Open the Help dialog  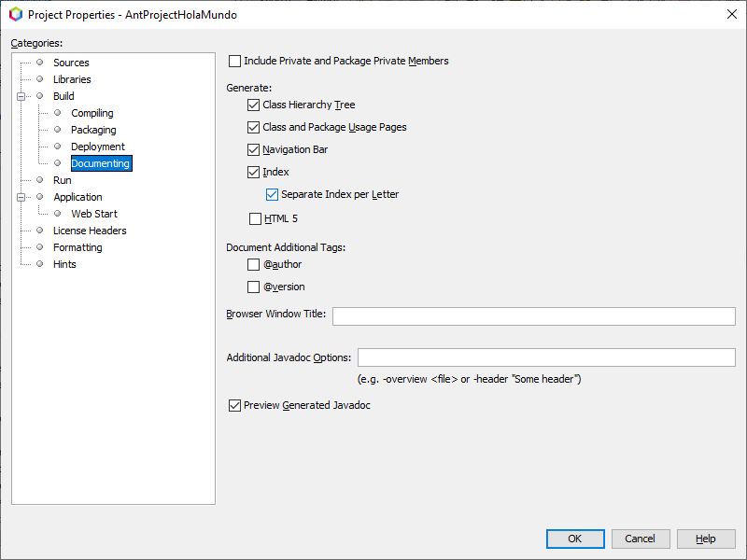pos(706,539)
